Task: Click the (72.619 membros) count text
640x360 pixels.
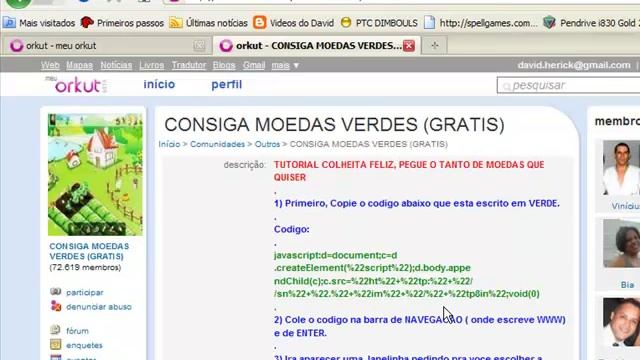Action: [85, 268]
